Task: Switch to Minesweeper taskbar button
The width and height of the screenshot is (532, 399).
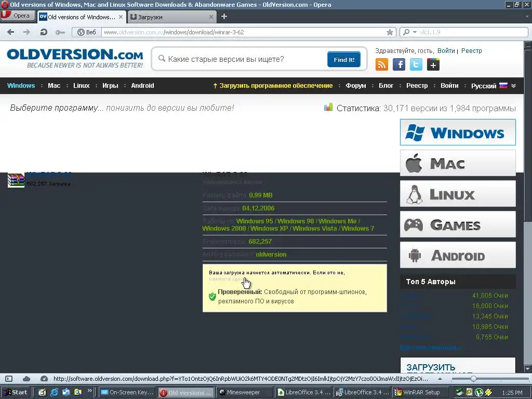Action: [x=244, y=392]
